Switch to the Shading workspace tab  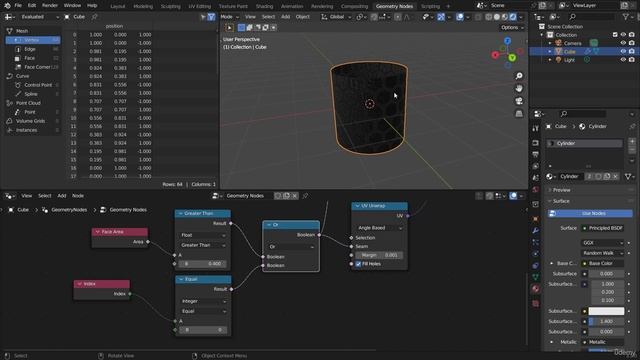pyautogui.click(x=264, y=7)
